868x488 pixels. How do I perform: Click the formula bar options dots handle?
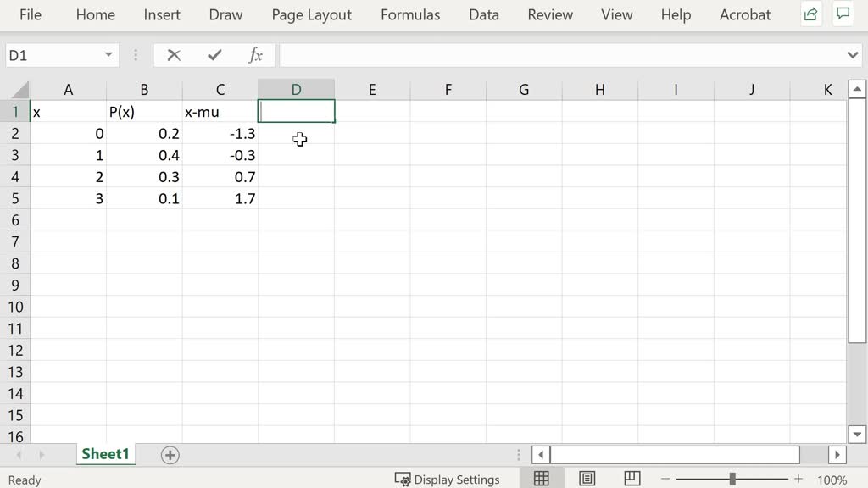(136, 55)
